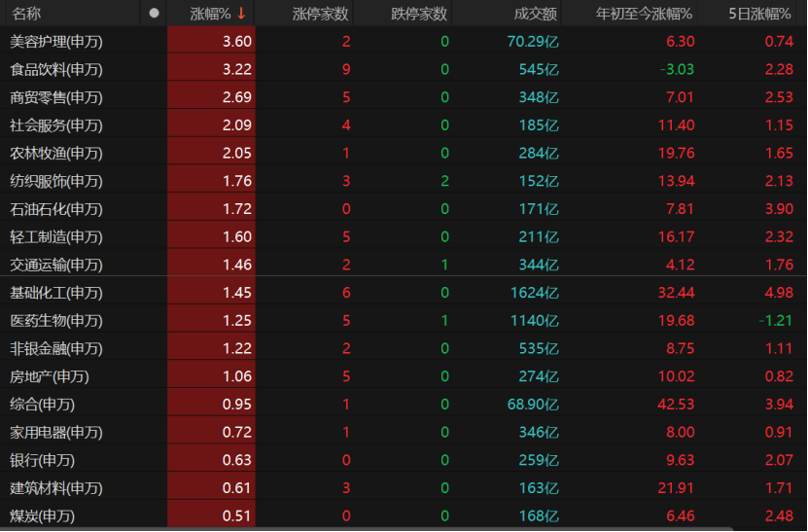This screenshot has width=808, height=532.
Task: Click 纺织服饰 limit-down count 2
Action: (444, 181)
